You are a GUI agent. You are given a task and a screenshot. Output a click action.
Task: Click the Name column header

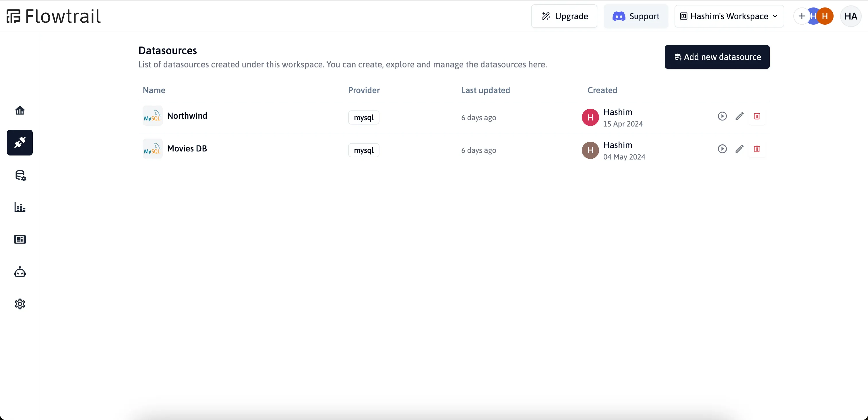point(154,90)
